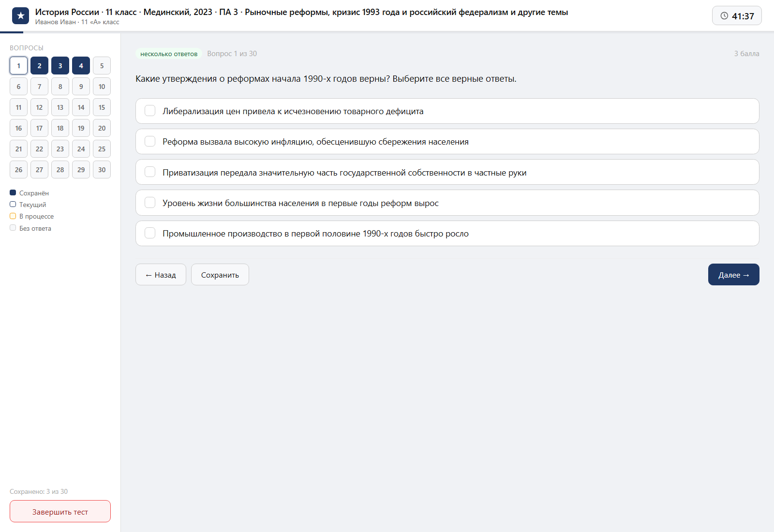This screenshot has height=532, width=774.
Task: Click the Назад back button
Action: (161, 275)
